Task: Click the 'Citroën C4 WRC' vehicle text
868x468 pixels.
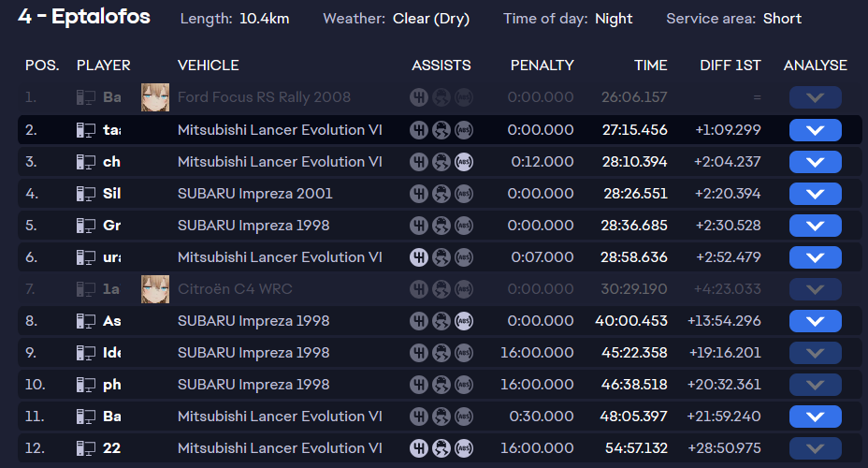Action: click(235, 289)
